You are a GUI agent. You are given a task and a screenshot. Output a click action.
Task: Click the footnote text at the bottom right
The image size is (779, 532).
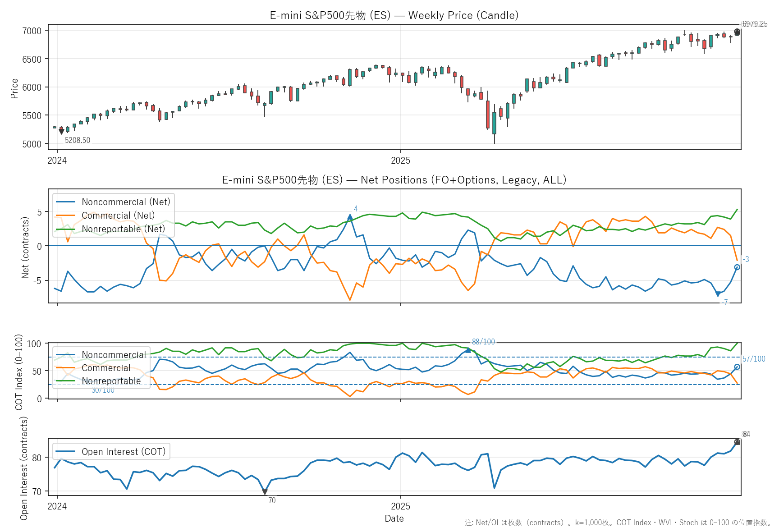[618, 523]
